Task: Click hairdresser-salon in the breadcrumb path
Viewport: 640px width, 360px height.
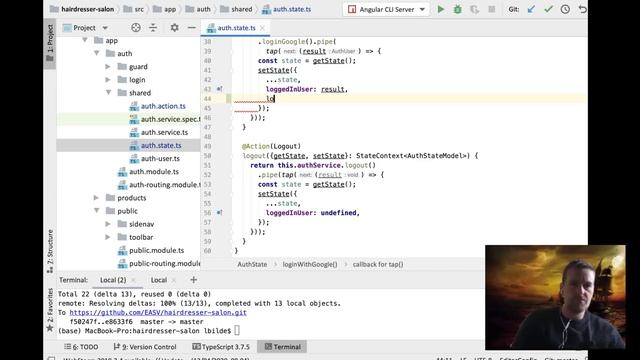Action: pyautogui.click(x=88, y=9)
